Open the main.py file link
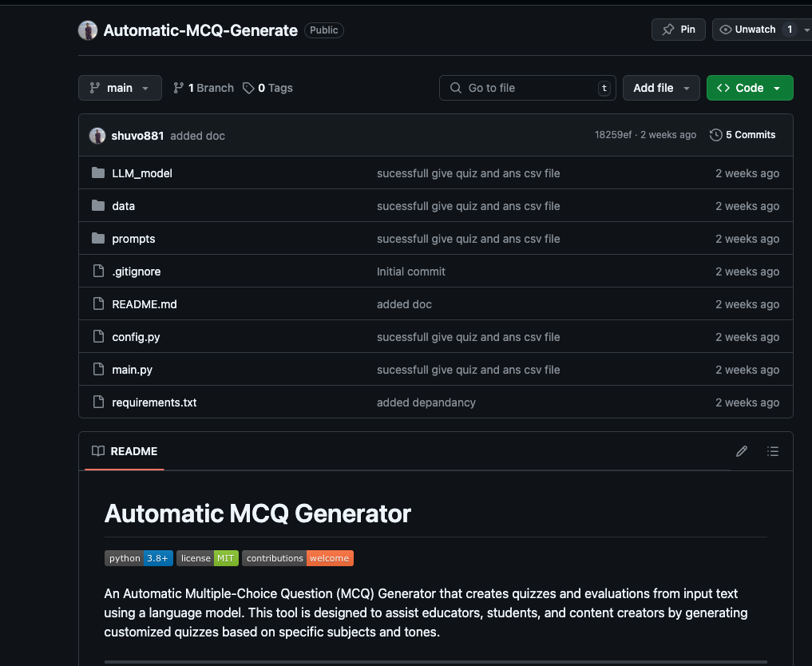The height and width of the screenshot is (666, 812). pos(132,370)
